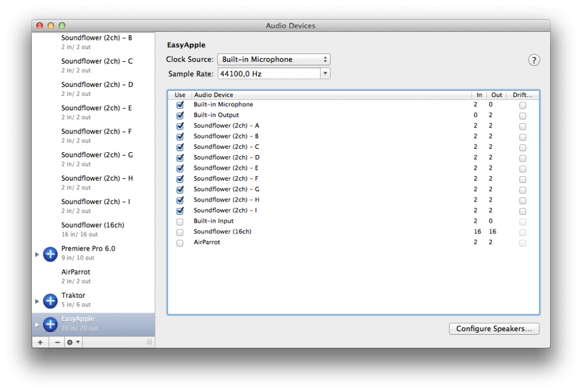Click the Premiere Pro 6.0 aggregate device icon
Screen dimensions: 582x392
[49, 253]
